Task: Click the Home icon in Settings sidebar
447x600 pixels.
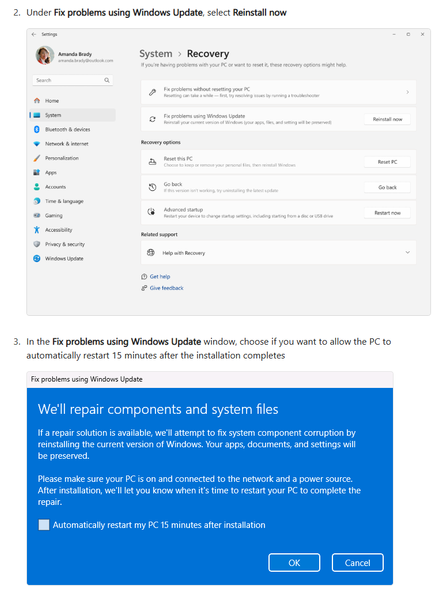Action: [37, 101]
